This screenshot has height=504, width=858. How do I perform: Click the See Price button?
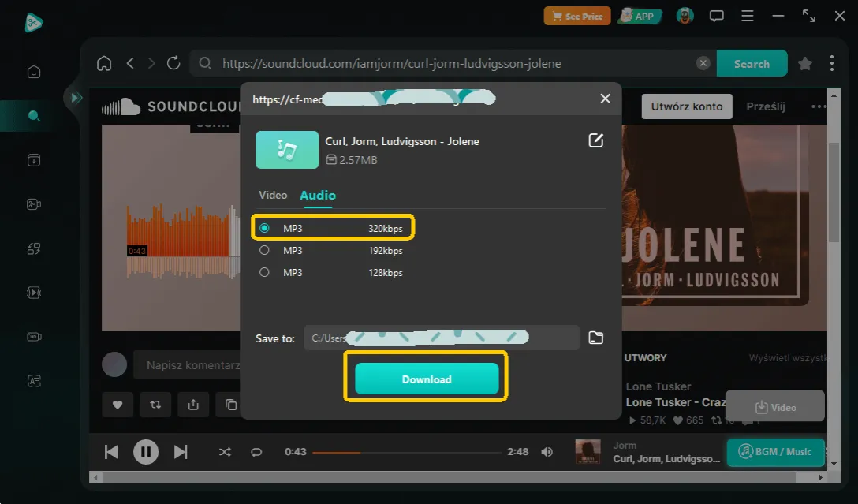point(576,15)
